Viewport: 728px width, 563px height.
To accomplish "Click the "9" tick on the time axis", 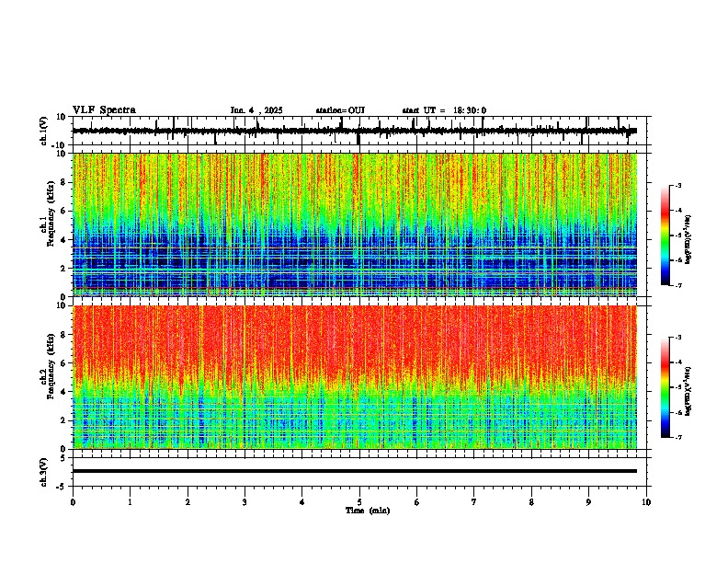I will pyautogui.click(x=588, y=502).
